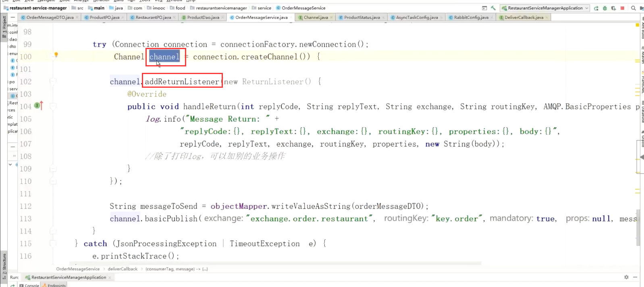Image resolution: width=644 pixels, height=287 pixels.
Task: Hide the Run panel with minimize icon
Action: [635, 277]
